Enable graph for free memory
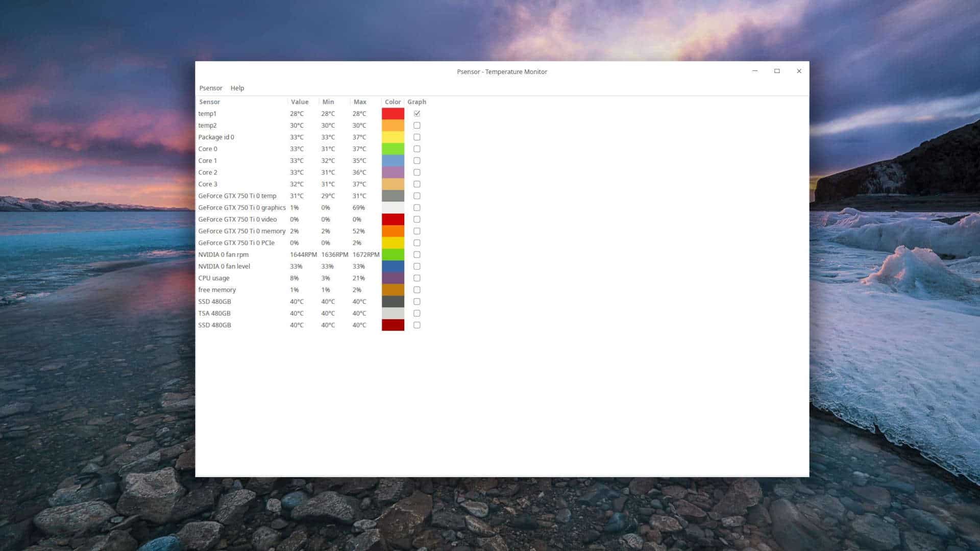 (x=417, y=290)
